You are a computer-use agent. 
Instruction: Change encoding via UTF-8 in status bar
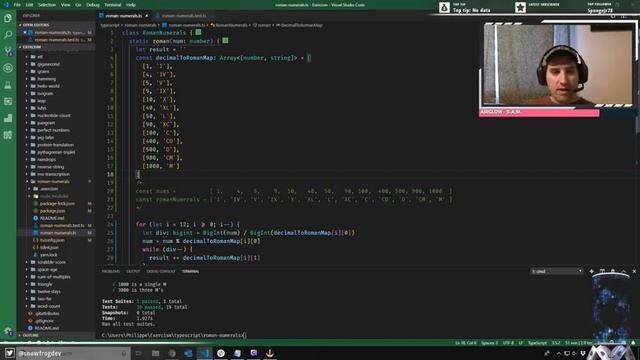pyautogui.click(x=508, y=343)
